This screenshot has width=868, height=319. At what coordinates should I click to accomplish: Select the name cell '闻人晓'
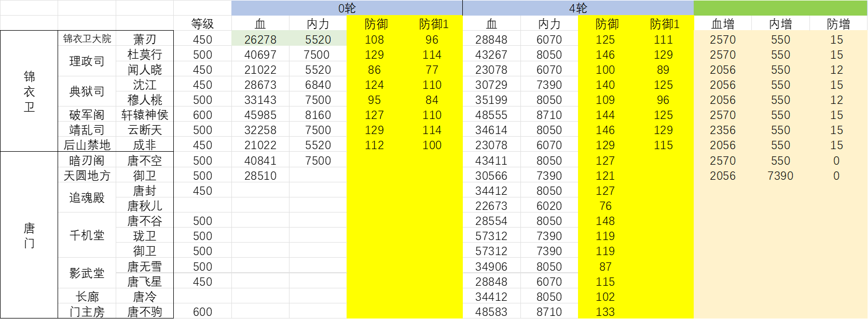pos(145,70)
